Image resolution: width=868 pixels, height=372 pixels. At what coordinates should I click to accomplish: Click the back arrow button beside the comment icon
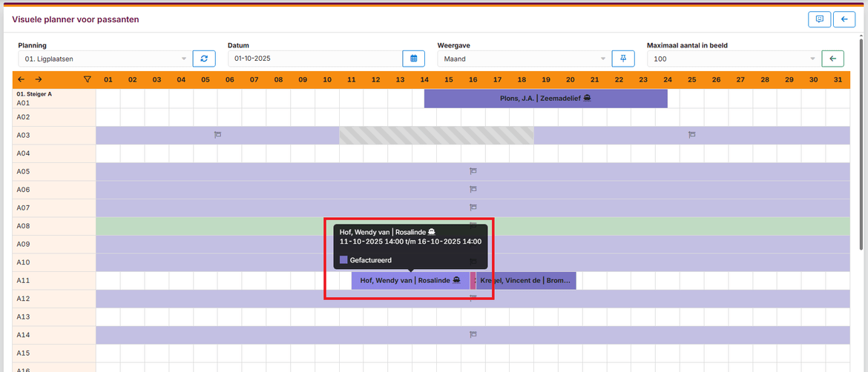(x=844, y=19)
